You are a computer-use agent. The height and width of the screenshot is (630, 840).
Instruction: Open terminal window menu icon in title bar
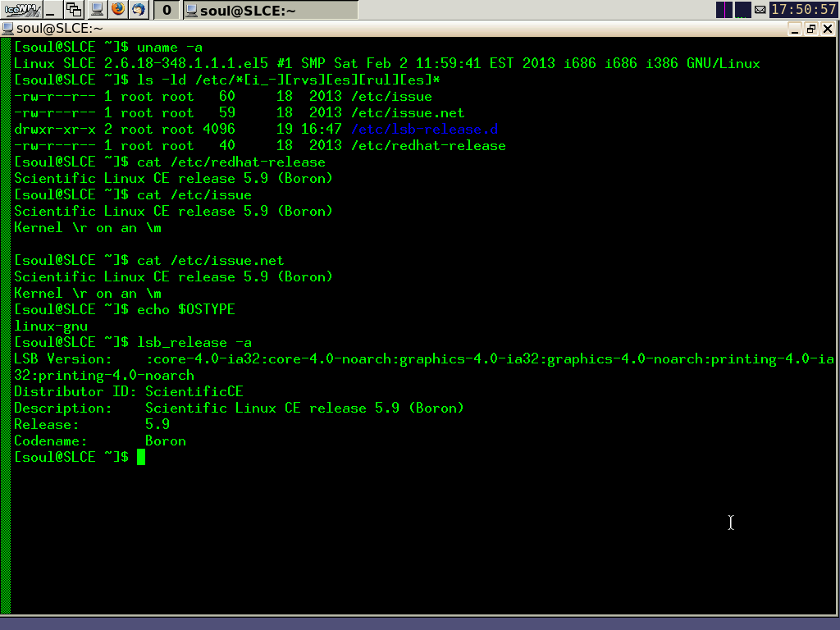[7, 29]
